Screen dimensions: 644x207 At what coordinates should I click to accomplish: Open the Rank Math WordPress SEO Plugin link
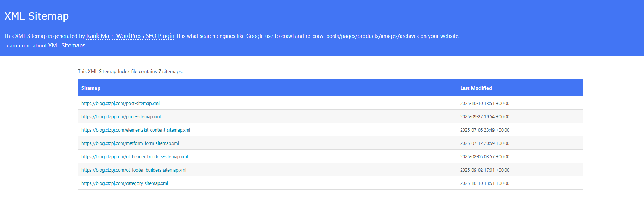coord(130,36)
